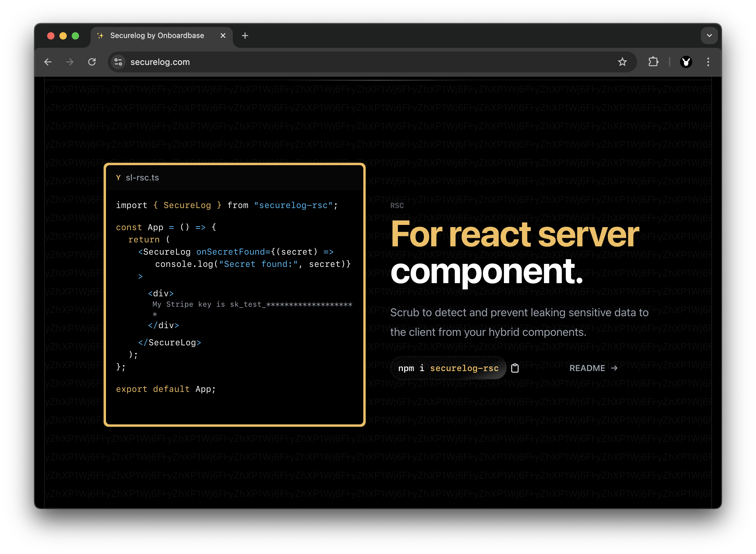Viewport: 756px width, 554px height.
Task: Click the onSecretFound attribute line
Action: click(236, 252)
